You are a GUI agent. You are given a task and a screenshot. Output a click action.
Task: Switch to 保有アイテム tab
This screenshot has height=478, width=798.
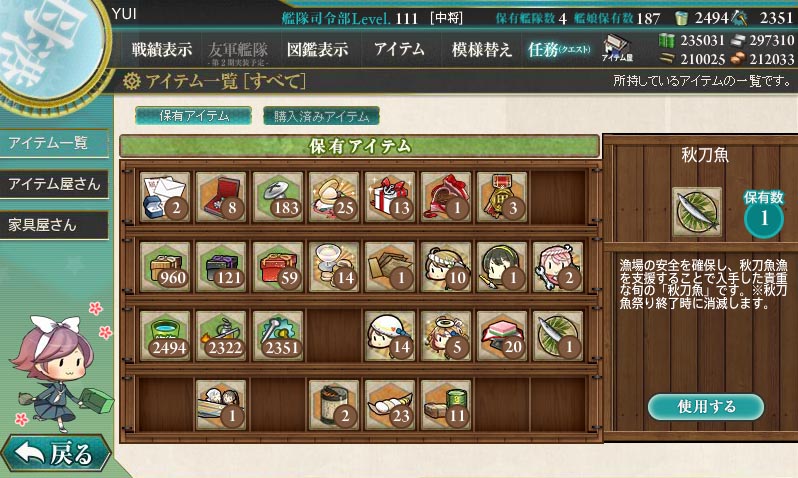point(193,116)
